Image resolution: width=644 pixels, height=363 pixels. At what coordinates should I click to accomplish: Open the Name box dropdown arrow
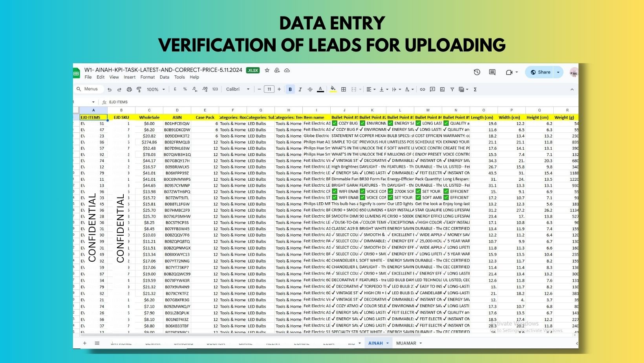[x=93, y=102]
